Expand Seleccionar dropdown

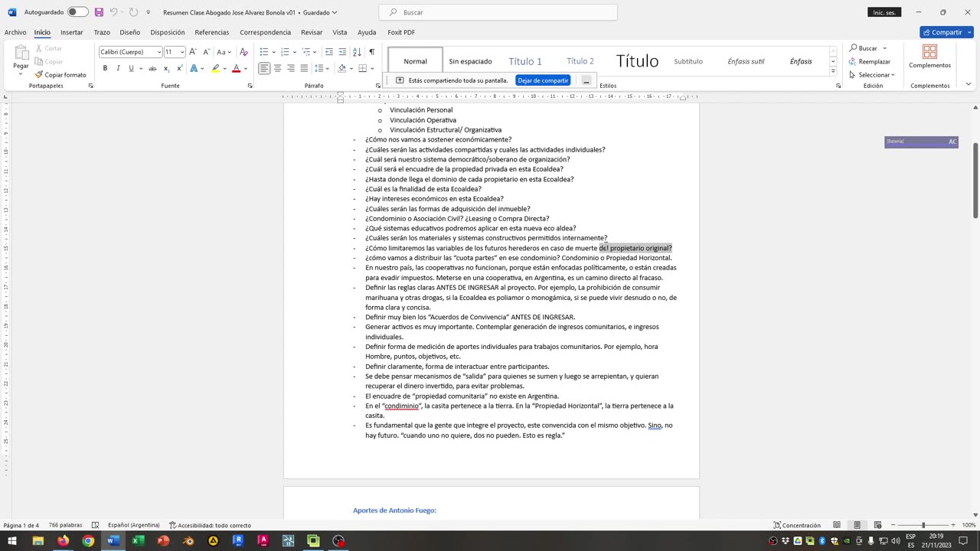coord(871,75)
